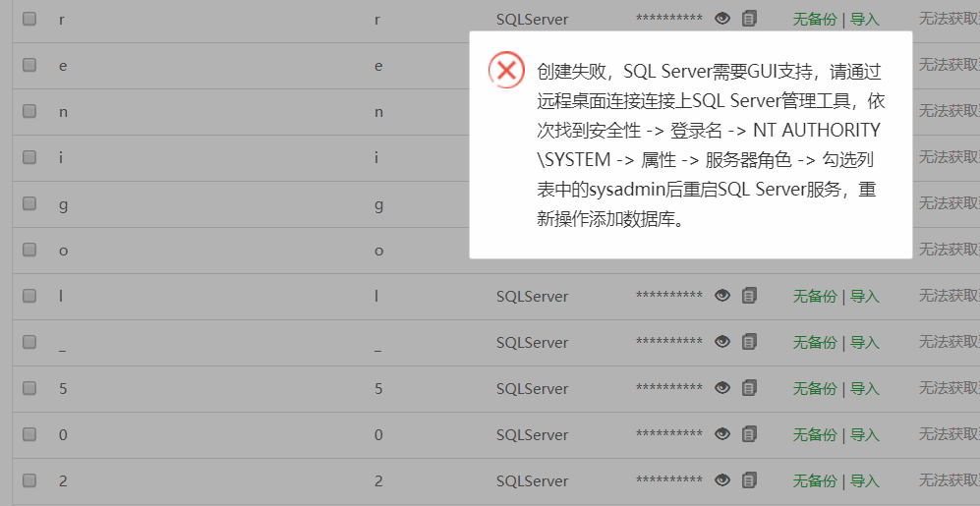Image resolution: width=980 pixels, height=506 pixels.
Task: Tick the checkbox next to row l
Action: point(29,296)
